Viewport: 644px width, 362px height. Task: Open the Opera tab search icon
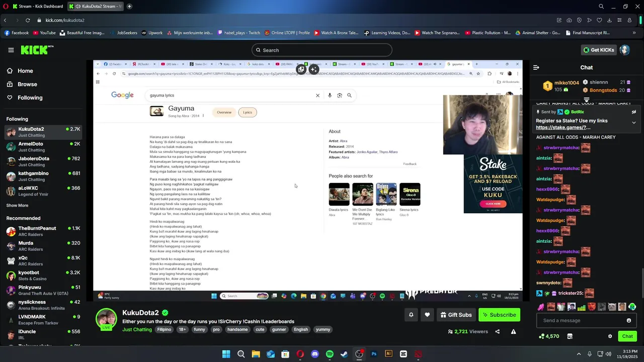click(601, 6)
